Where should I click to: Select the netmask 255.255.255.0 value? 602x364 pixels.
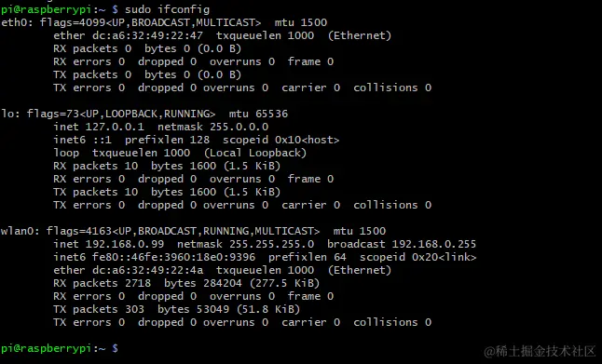coord(271,244)
